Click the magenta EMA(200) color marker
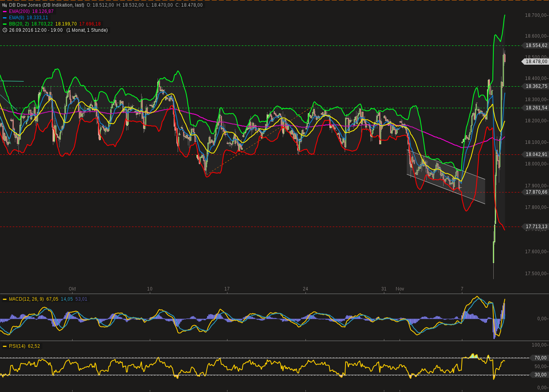The height and width of the screenshot is (392, 549). pos(5,11)
